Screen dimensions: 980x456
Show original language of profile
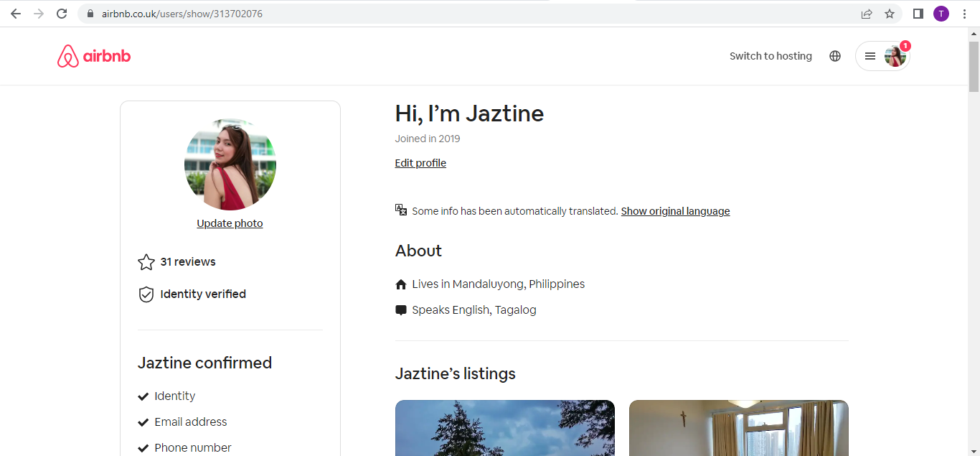[x=675, y=211]
